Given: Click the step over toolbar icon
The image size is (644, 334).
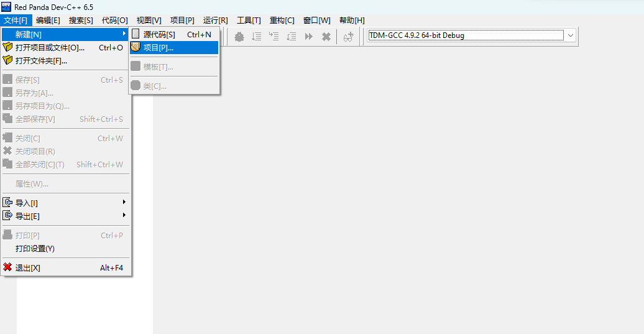Looking at the screenshot, I should (256, 37).
